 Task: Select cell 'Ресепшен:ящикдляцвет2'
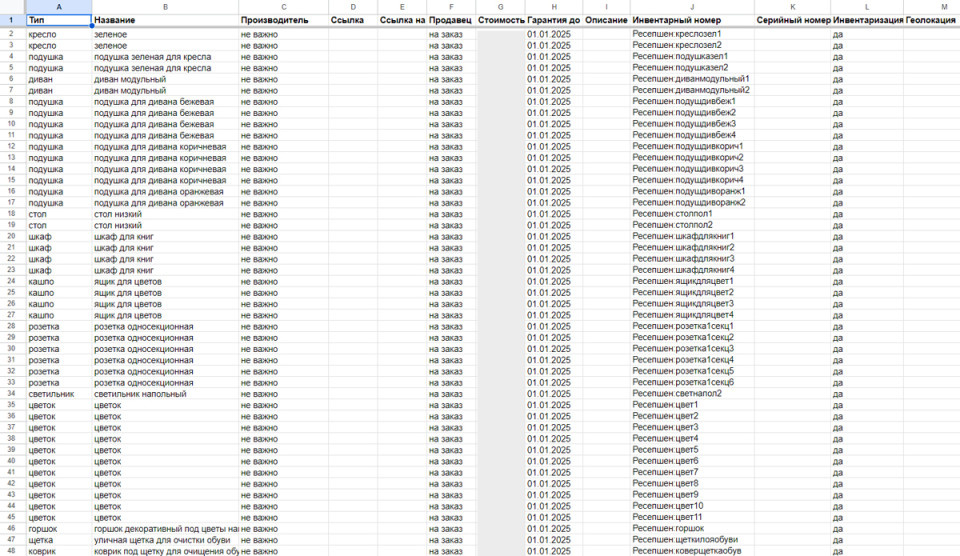click(x=692, y=293)
